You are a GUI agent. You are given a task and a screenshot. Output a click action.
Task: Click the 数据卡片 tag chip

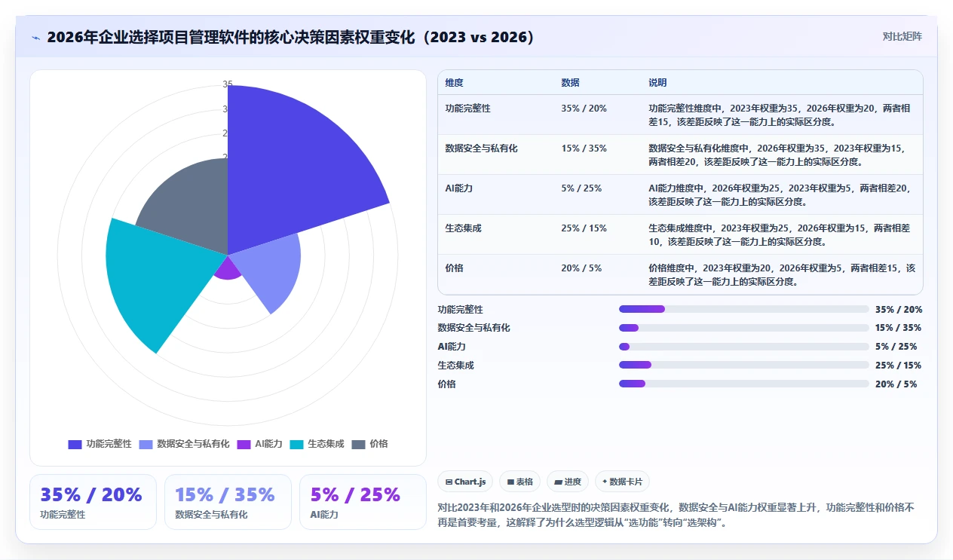[x=622, y=482]
